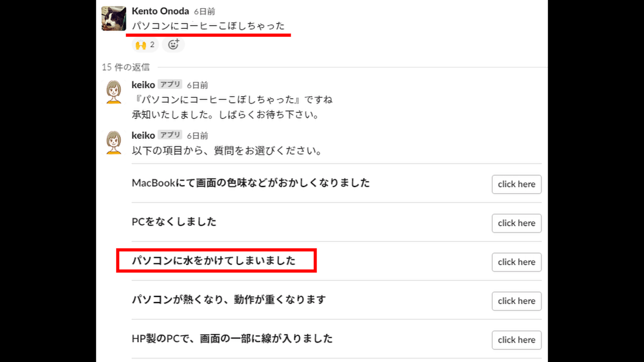Click keiko's avatar on the 承知いたしました message
The width and height of the screenshot is (644, 362).
114,92
